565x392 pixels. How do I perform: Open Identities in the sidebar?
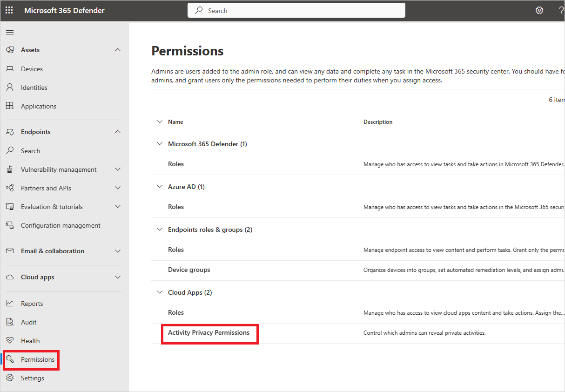coord(34,88)
